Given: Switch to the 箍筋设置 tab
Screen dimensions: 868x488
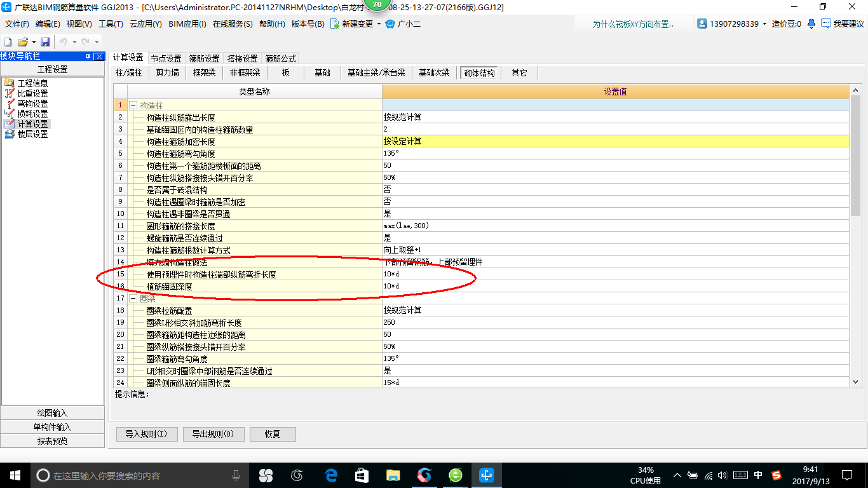Looking at the screenshot, I should point(204,58).
